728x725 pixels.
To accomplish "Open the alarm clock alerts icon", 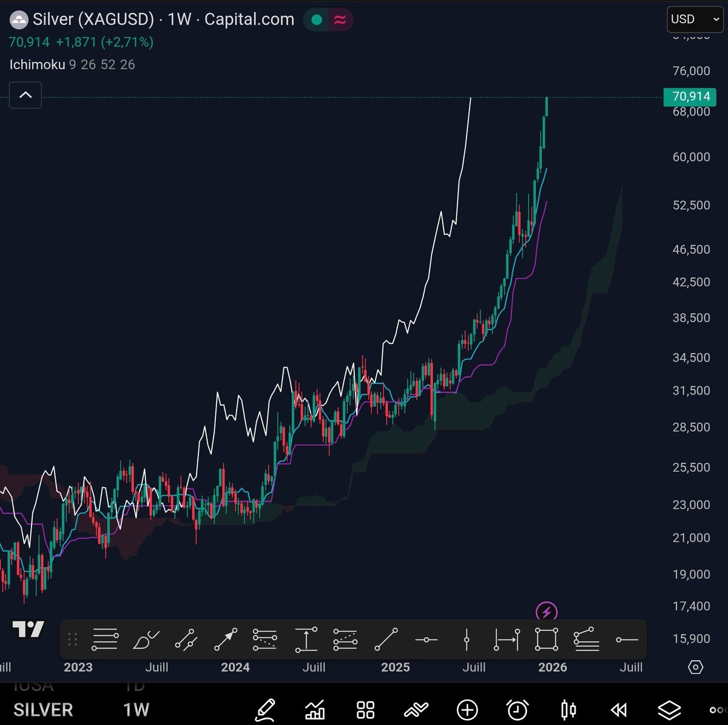I will tap(517, 709).
